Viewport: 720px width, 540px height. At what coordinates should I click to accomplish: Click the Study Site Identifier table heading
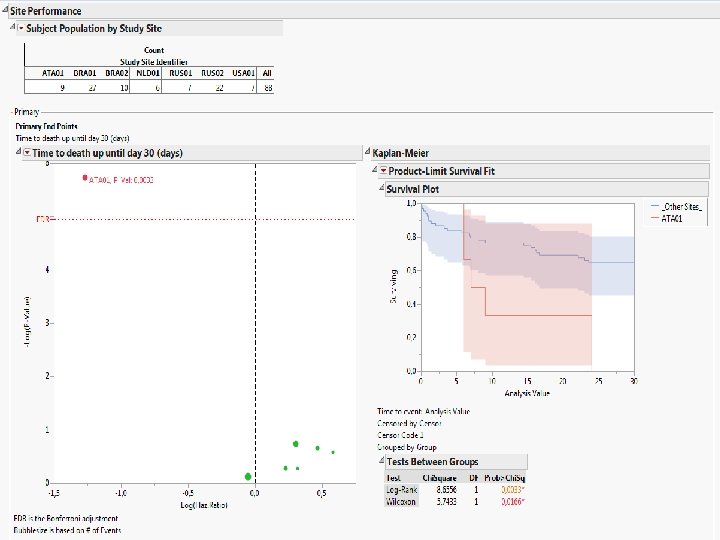(x=154, y=62)
